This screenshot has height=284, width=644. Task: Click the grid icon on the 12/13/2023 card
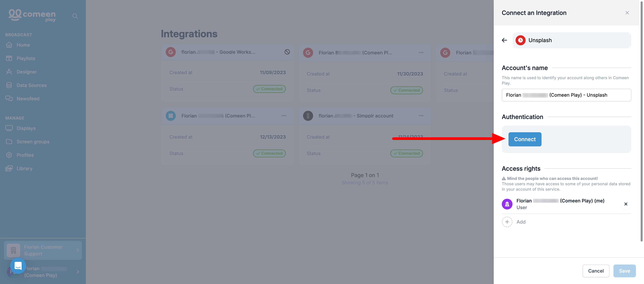tap(171, 116)
